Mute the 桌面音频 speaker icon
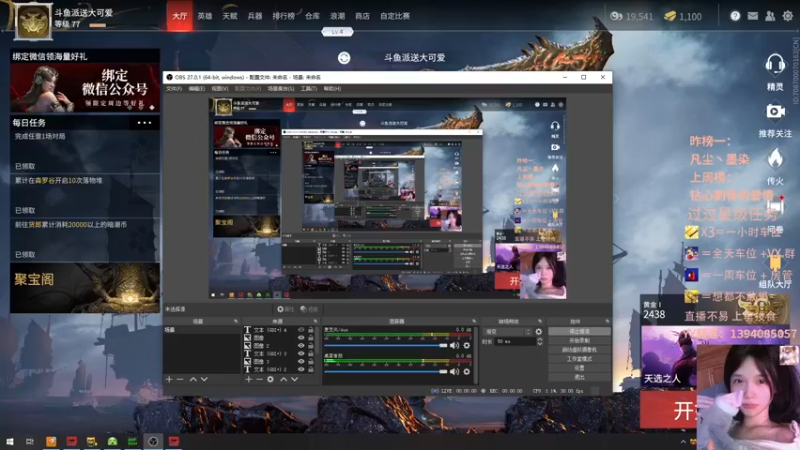The image size is (800, 450). point(454,371)
